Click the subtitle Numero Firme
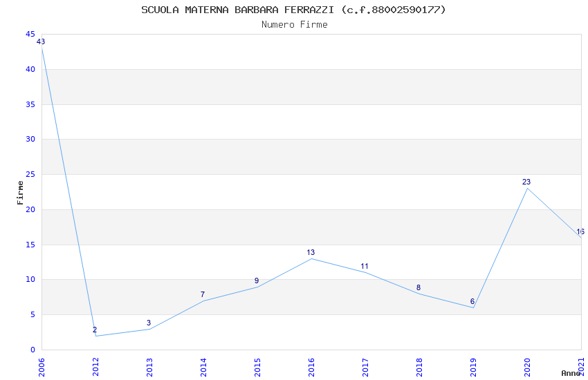 (295, 25)
